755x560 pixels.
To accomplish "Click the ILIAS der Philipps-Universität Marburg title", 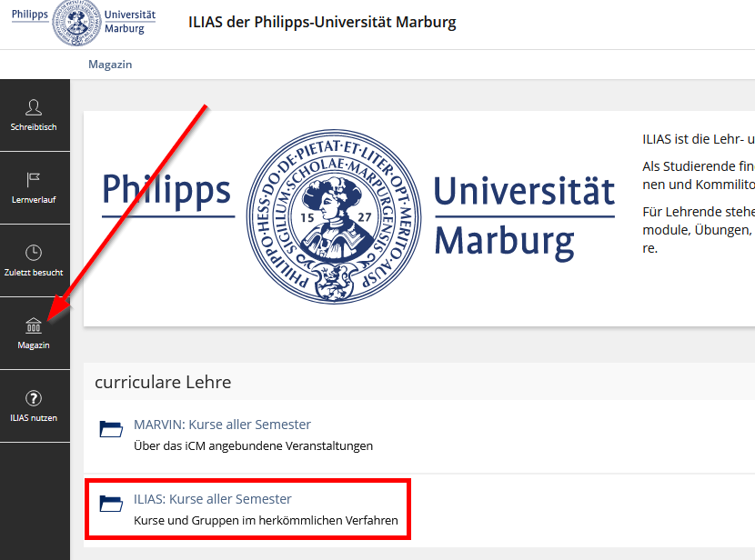I will tap(322, 22).
